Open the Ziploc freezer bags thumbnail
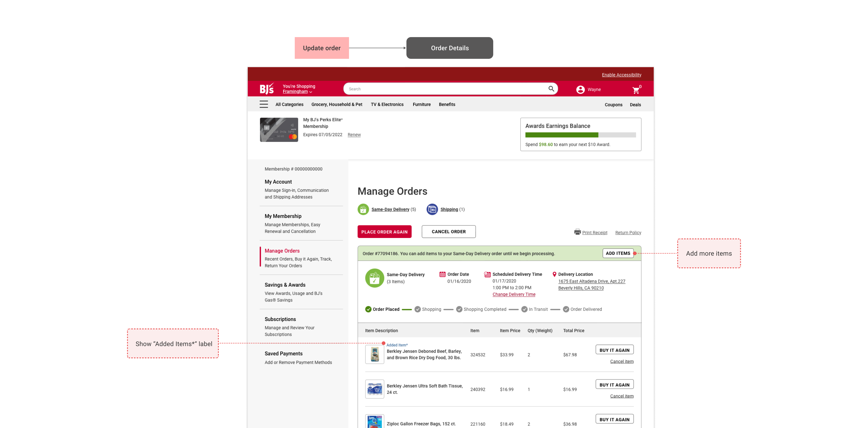The width and height of the screenshot is (868, 428). 375,421
